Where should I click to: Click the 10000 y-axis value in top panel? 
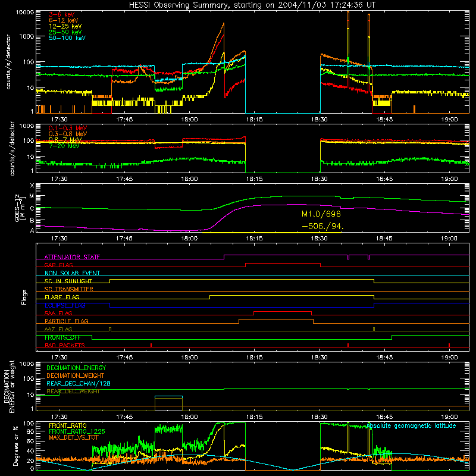(x=25, y=12)
